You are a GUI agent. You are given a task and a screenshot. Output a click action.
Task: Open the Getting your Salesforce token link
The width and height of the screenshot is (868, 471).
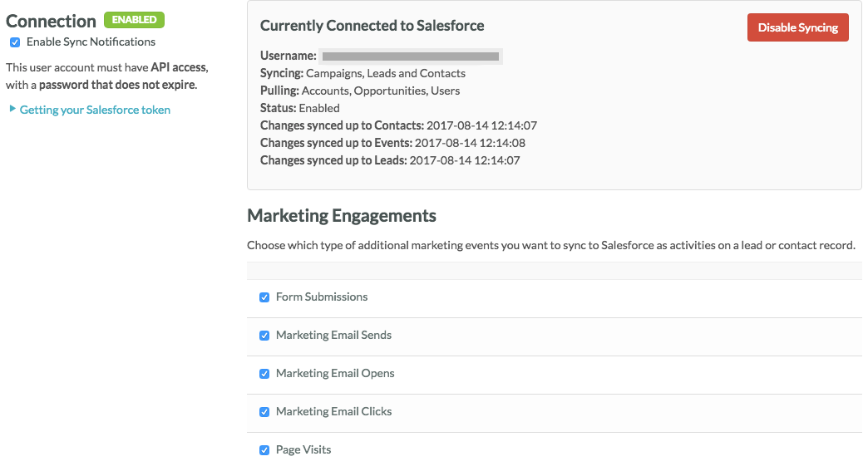pos(95,110)
